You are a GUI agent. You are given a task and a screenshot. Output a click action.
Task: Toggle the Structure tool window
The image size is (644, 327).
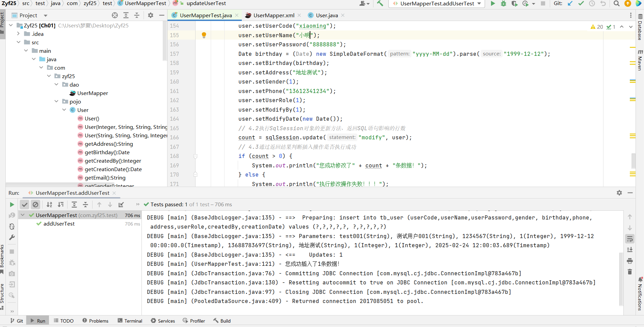(x=2, y=296)
